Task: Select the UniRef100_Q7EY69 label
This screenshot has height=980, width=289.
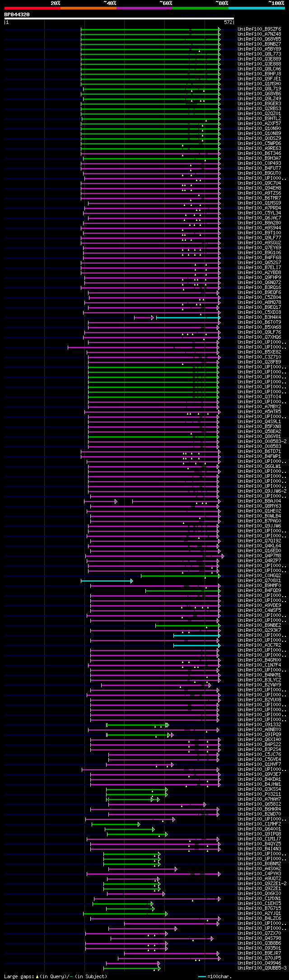Action: 259,248
